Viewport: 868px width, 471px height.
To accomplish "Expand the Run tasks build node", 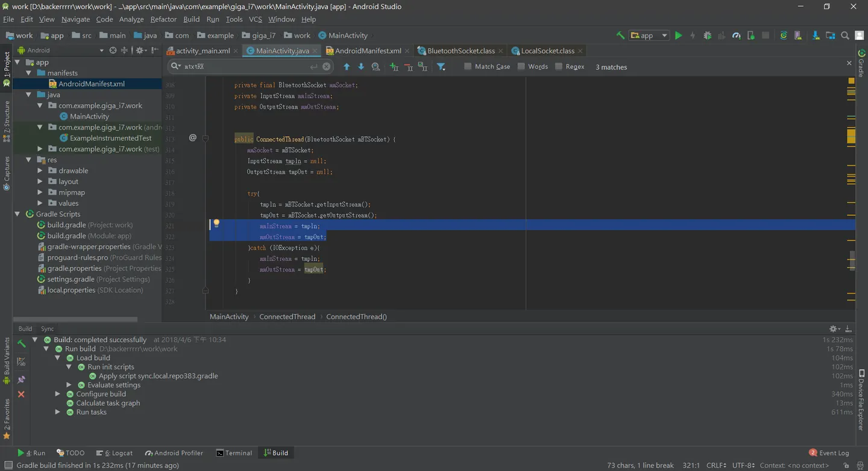I will click(58, 412).
